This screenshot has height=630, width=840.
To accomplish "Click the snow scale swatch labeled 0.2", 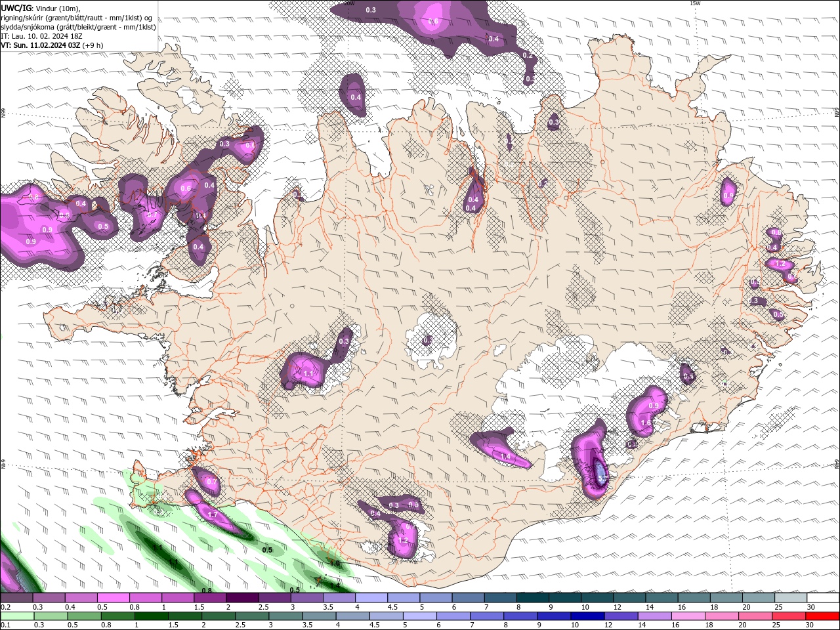I will 16,598.
